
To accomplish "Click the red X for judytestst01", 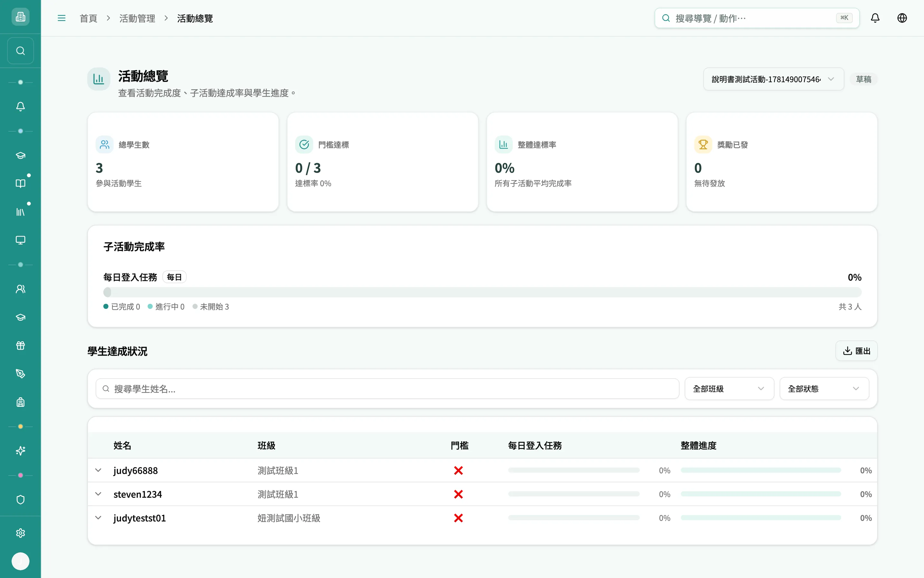I will pyautogui.click(x=458, y=518).
